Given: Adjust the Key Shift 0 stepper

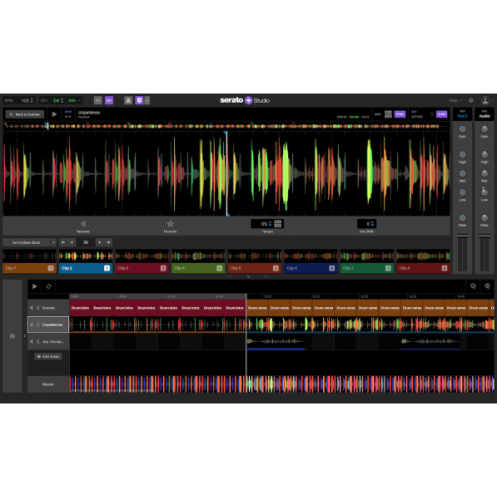Looking at the screenshot, I should pos(372,224).
